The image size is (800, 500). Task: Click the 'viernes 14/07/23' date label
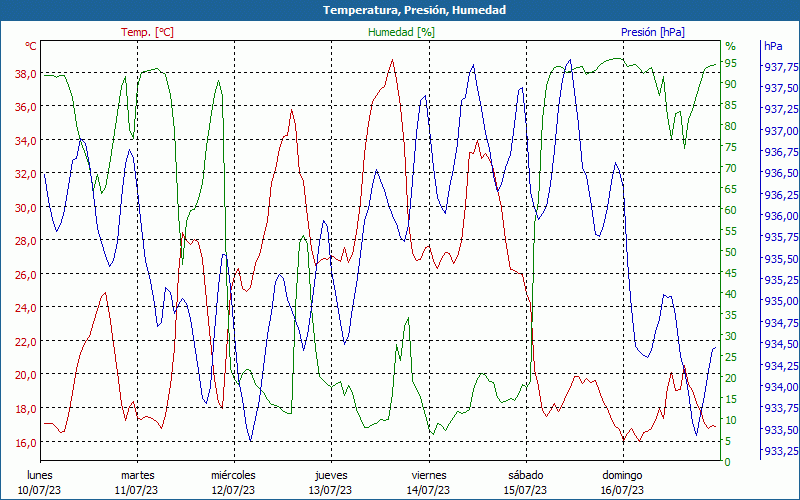point(429,483)
